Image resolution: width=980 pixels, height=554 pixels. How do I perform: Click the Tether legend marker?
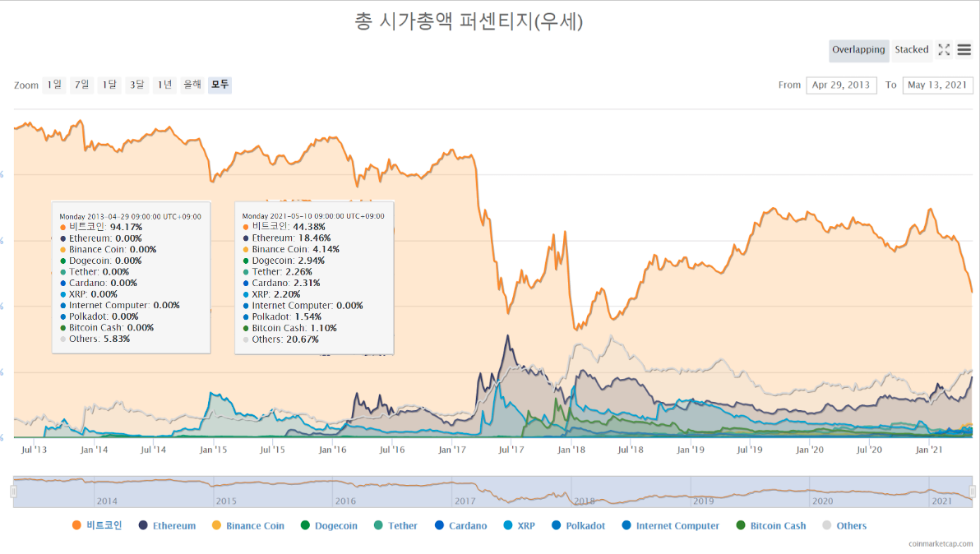click(x=378, y=525)
